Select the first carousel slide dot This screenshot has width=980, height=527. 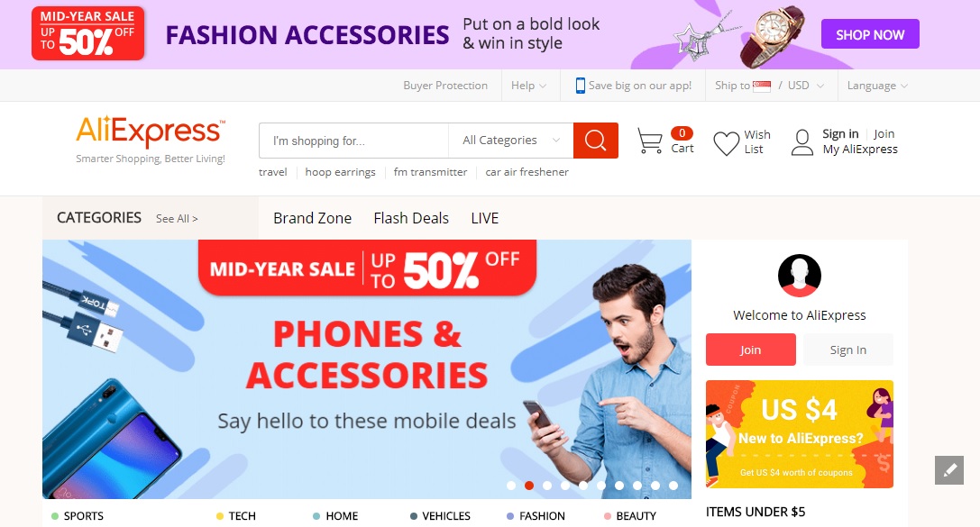511,486
